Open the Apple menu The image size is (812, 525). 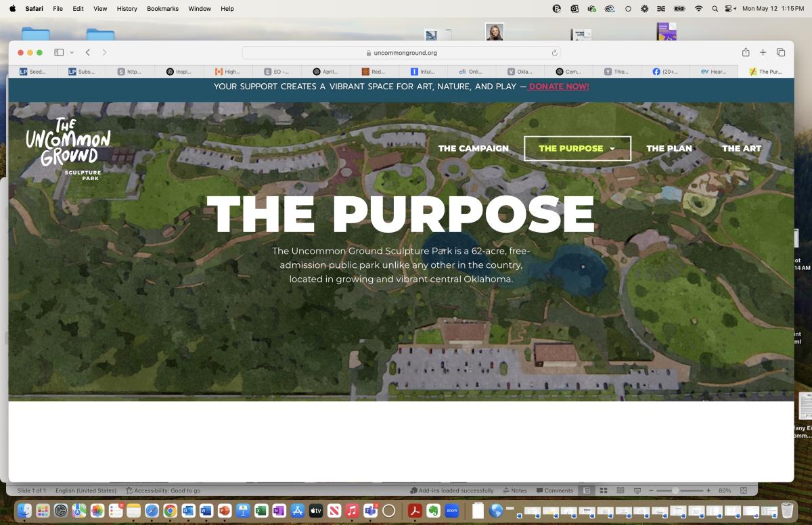12,9
